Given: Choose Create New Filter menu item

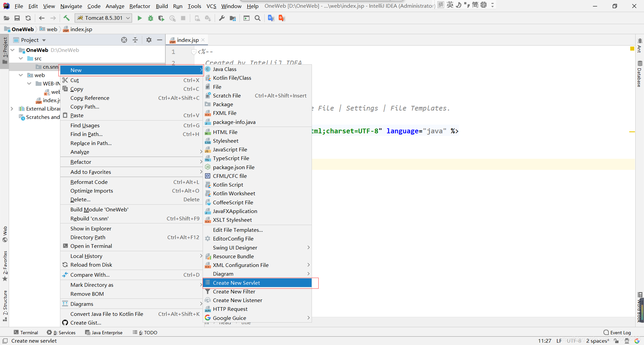Looking at the screenshot, I should tap(258, 291).
